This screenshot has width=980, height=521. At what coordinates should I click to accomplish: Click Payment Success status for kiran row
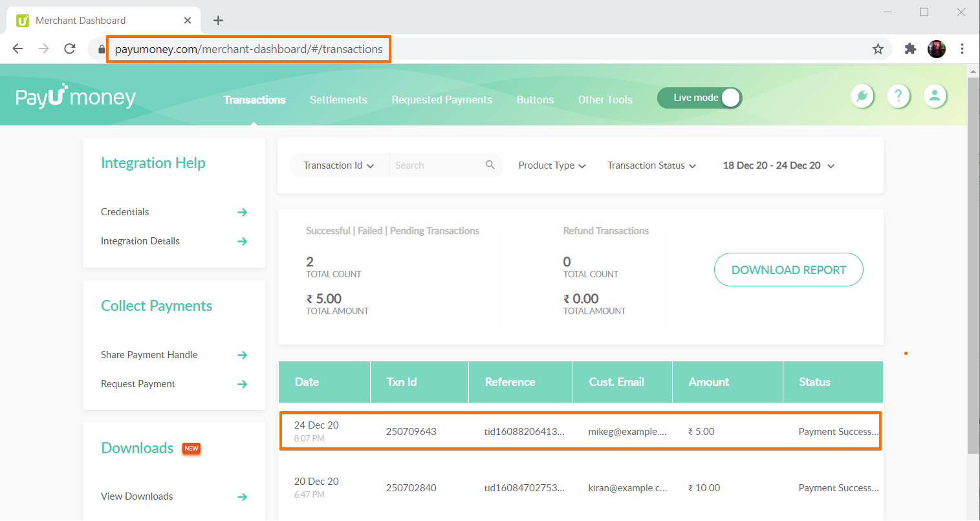point(839,488)
